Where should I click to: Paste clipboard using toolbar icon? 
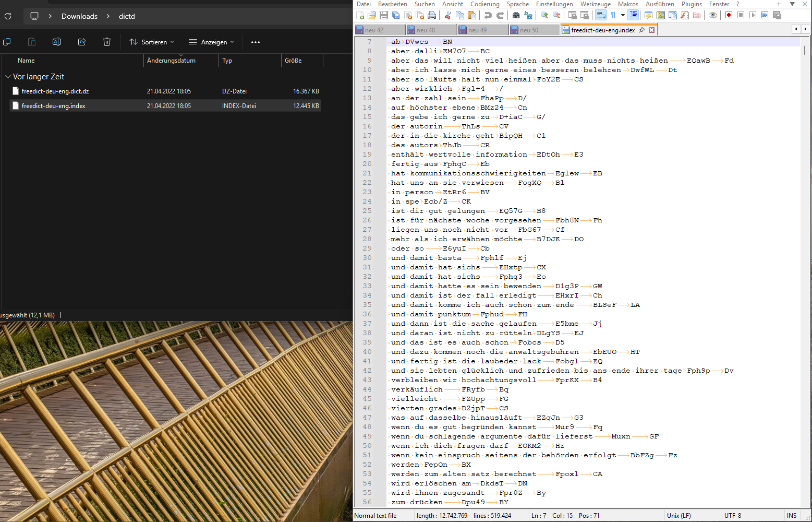point(472,15)
